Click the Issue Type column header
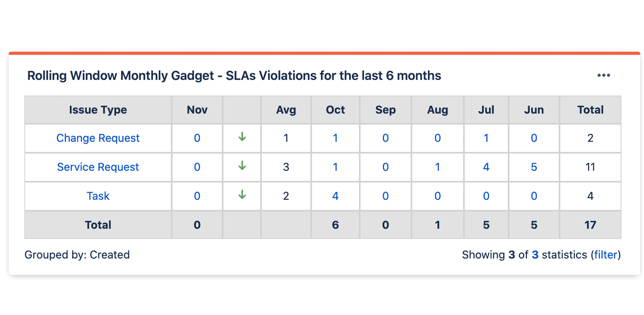This screenshot has height=315, width=644. (x=98, y=110)
